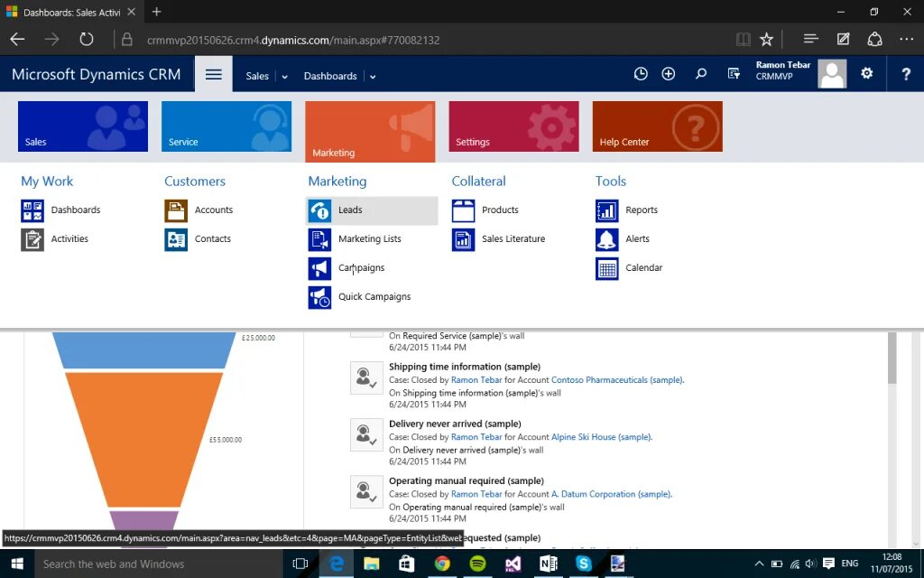924x578 pixels.
Task: Refresh the page in the browser
Action: pyautogui.click(x=87, y=40)
